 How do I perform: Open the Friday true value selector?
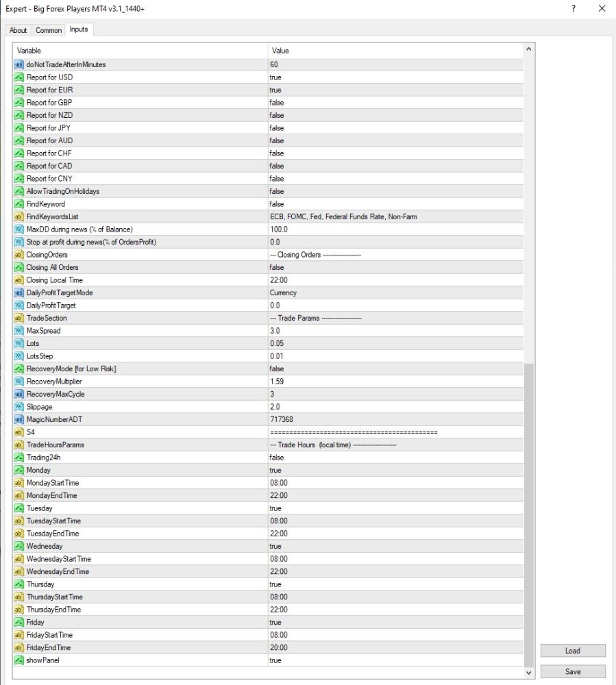coord(395,622)
